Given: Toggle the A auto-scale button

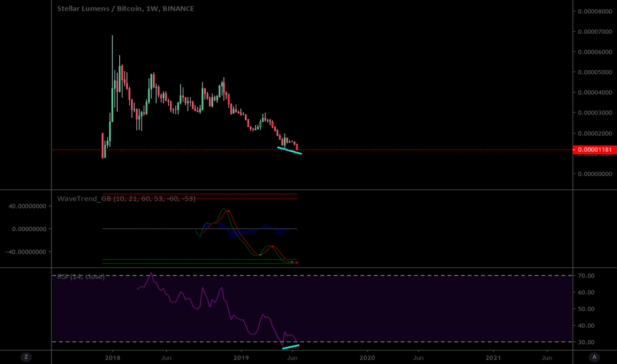Looking at the screenshot, I should pos(594,357).
